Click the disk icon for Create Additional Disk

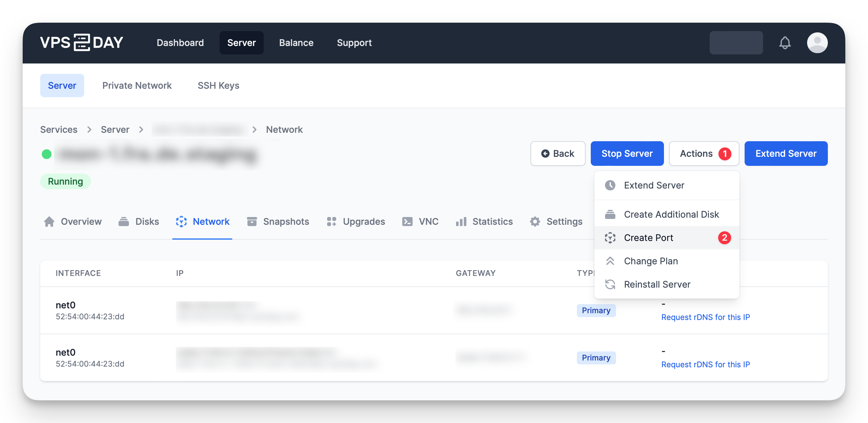[610, 214]
